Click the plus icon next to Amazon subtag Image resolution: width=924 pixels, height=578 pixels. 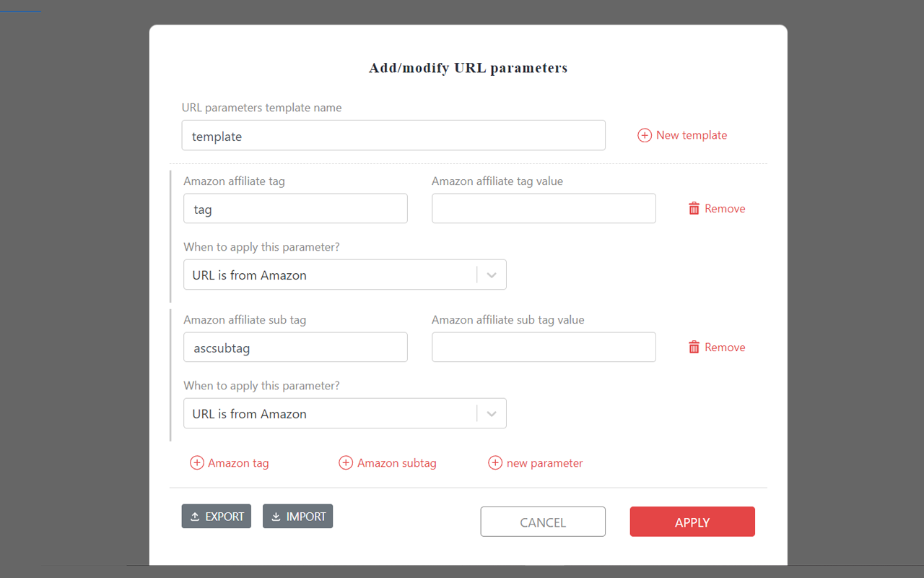[346, 463]
